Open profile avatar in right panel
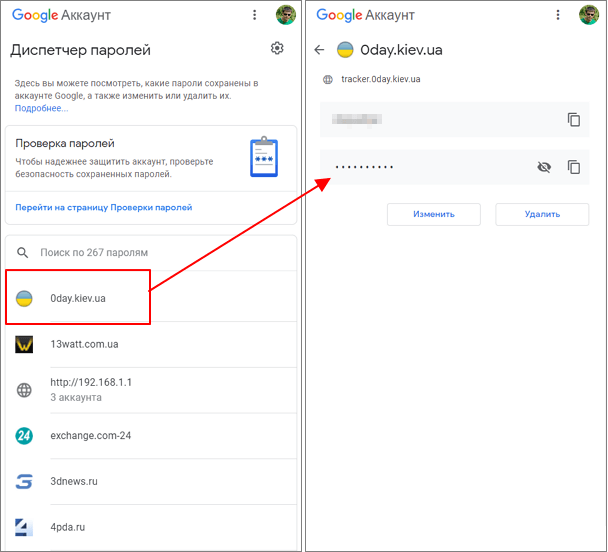This screenshot has height=552, width=608. point(589,15)
